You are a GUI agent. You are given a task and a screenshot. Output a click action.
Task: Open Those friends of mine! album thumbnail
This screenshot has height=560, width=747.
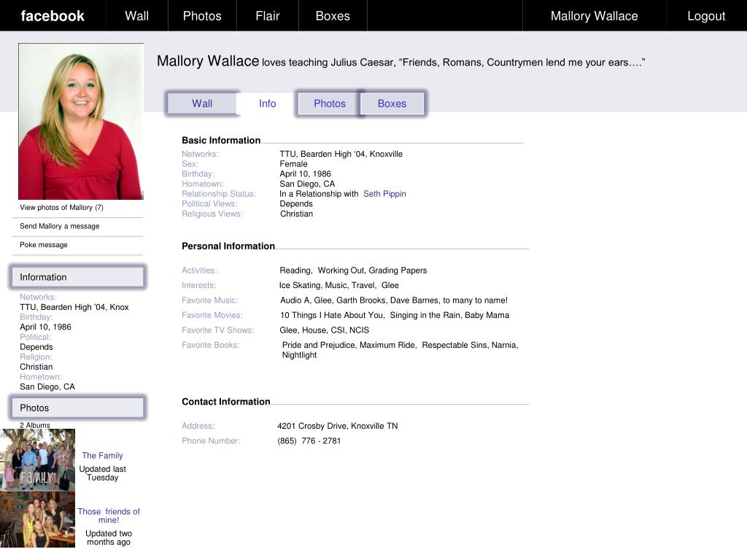[38, 520]
